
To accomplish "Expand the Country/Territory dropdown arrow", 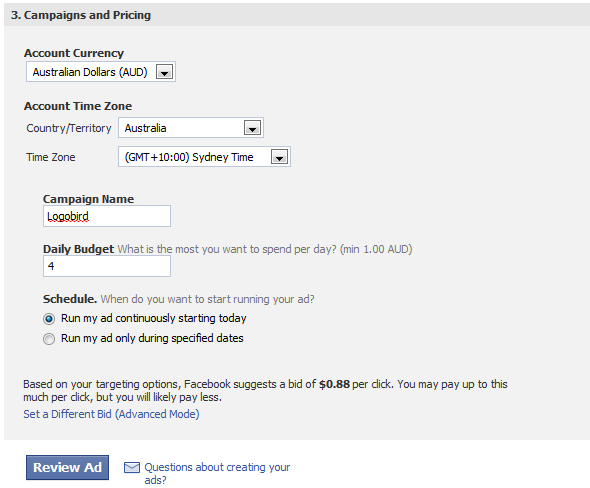I will (252, 128).
